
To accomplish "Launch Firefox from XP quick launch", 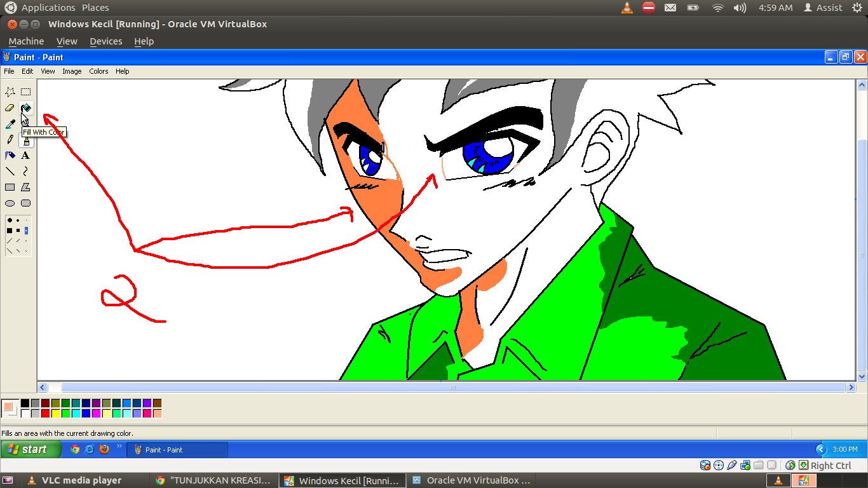I will (x=104, y=449).
